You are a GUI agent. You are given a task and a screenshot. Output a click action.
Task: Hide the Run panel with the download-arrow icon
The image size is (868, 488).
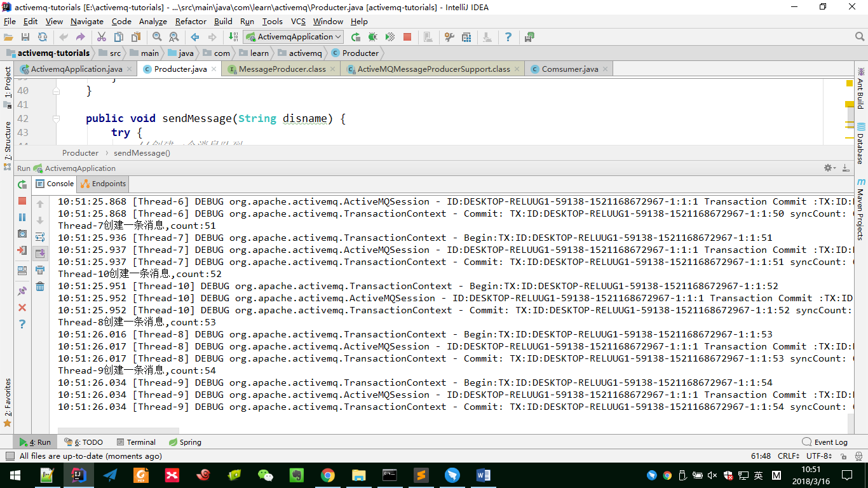(846, 168)
